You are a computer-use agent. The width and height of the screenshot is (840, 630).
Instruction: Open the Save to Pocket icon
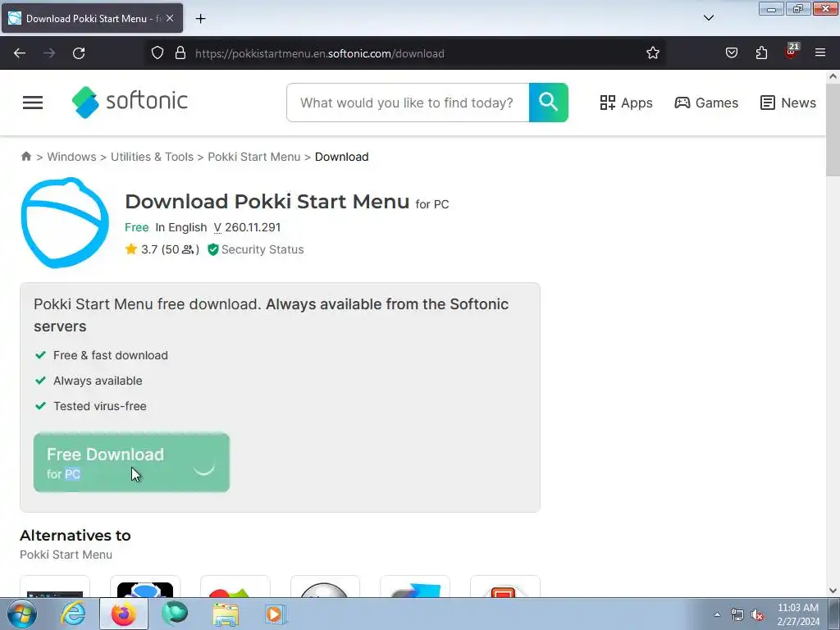tap(731, 53)
